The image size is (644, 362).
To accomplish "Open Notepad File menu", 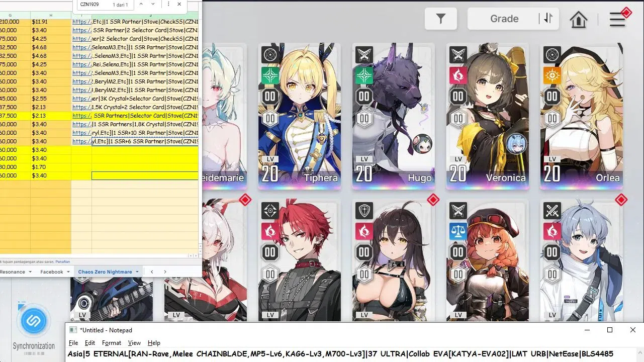I will 73,343.
